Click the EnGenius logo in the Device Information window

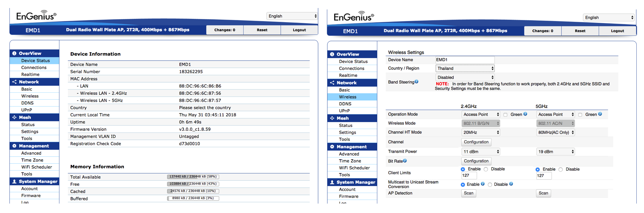(36, 15)
